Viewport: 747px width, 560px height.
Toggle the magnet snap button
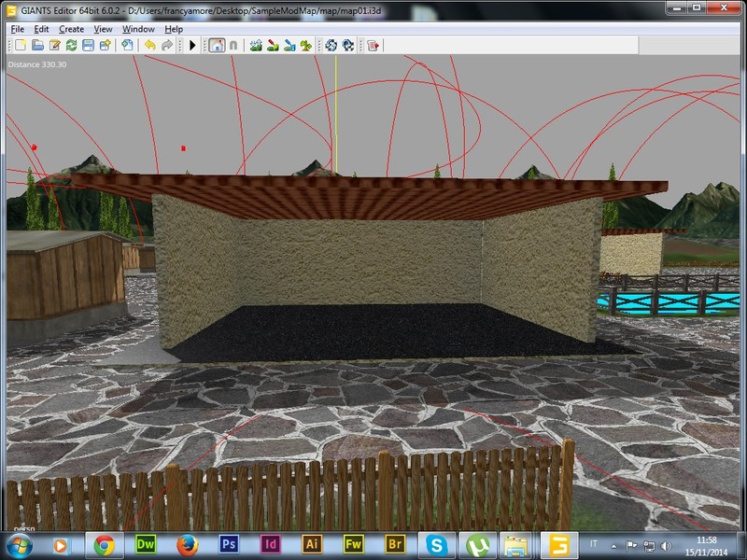click(233, 45)
